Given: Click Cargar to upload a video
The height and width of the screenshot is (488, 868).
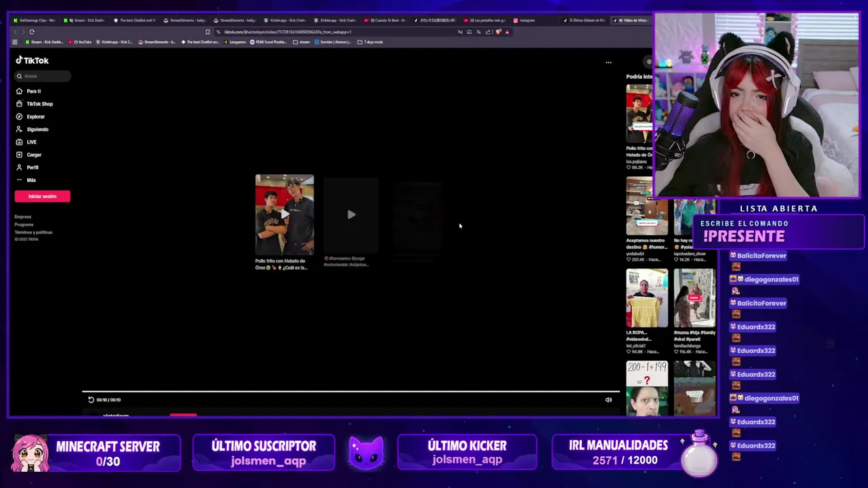Looking at the screenshot, I should (29, 155).
